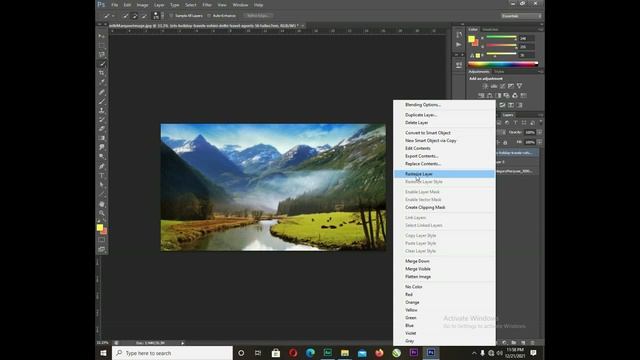Open the Layers panel flyout menu

click(x=540, y=115)
